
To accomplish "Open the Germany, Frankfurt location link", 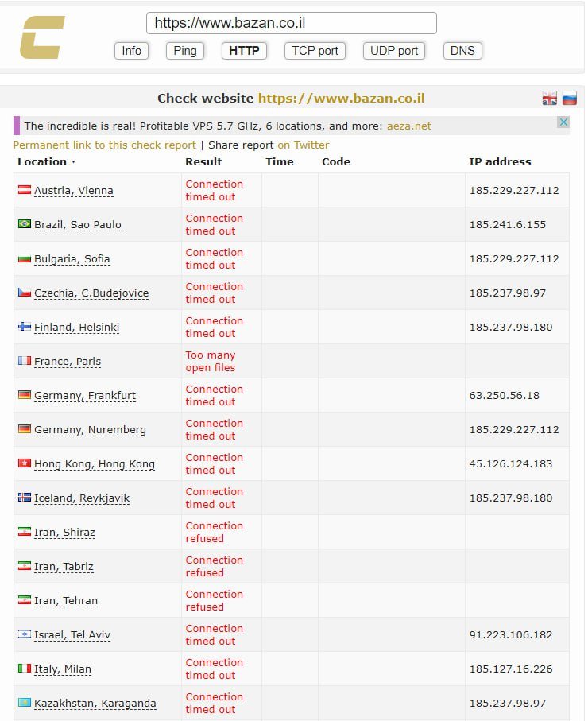I will [84, 396].
